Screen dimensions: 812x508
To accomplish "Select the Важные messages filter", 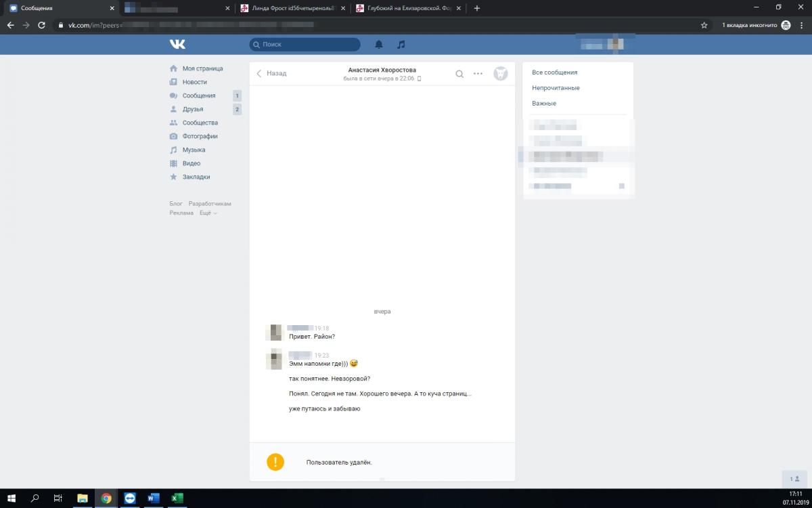I will (544, 104).
